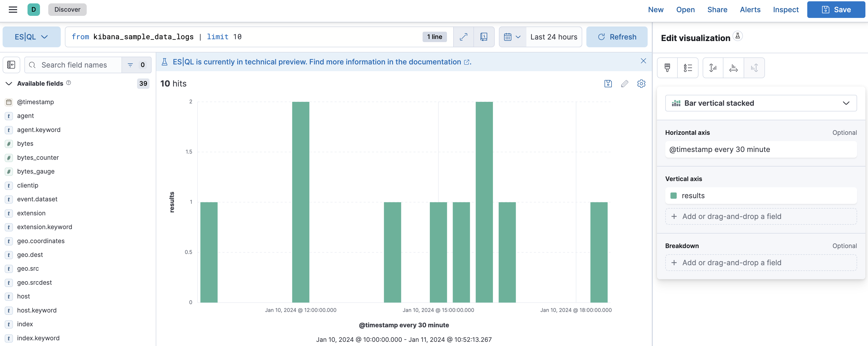Select the @timestamp field
This screenshot has width=868, height=346.
pyautogui.click(x=35, y=102)
